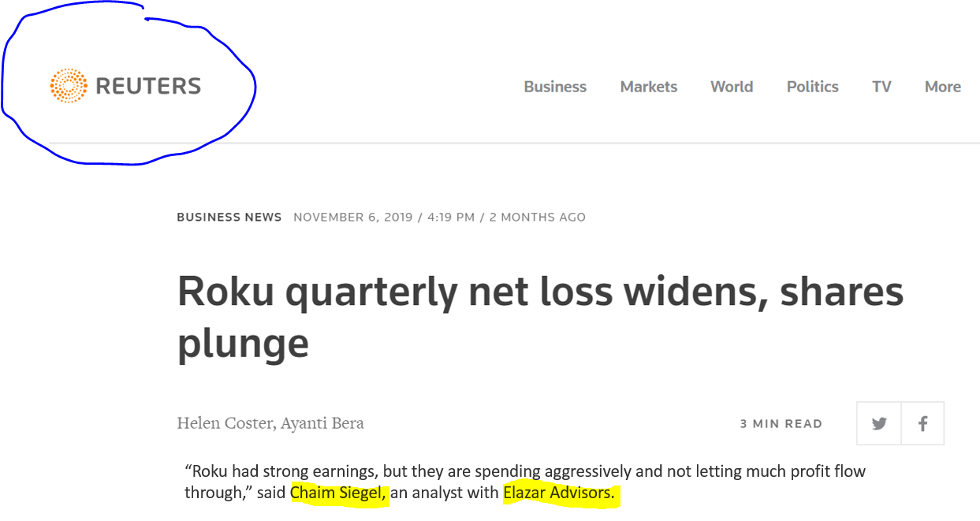This screenshot has width=980, height=521.
Task: Share article via Twitter bird icon
Action: [879, 423]
